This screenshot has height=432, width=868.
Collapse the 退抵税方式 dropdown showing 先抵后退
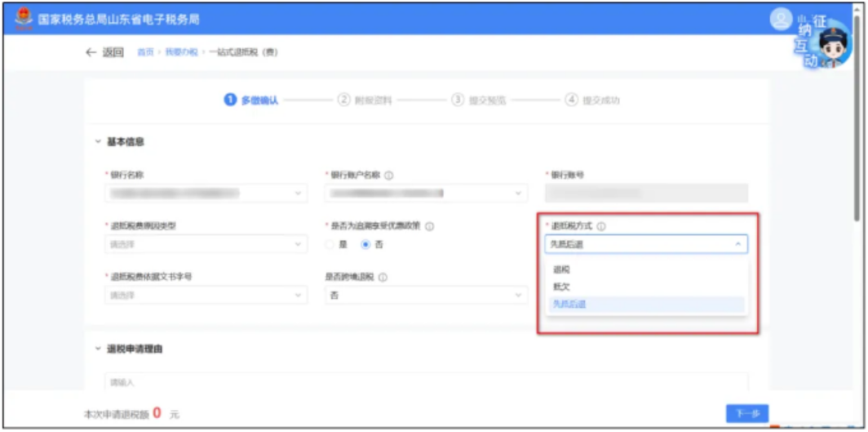coord(646,243)
